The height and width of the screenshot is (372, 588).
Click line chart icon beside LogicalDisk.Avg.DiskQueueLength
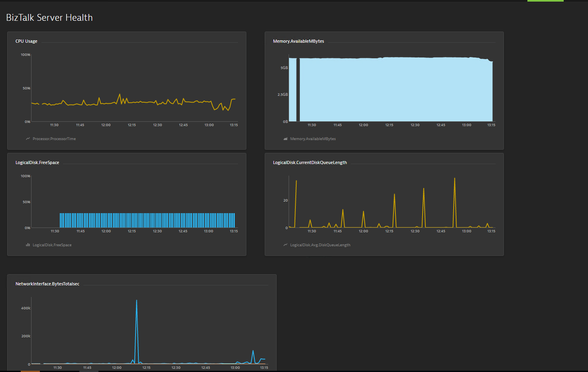click(x=285, y=245)
